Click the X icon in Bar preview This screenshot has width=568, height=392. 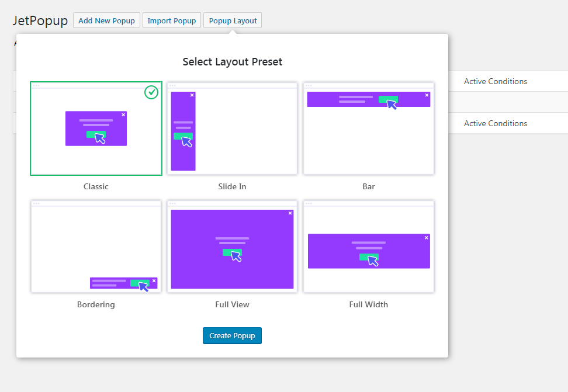[x=427, y=95]
